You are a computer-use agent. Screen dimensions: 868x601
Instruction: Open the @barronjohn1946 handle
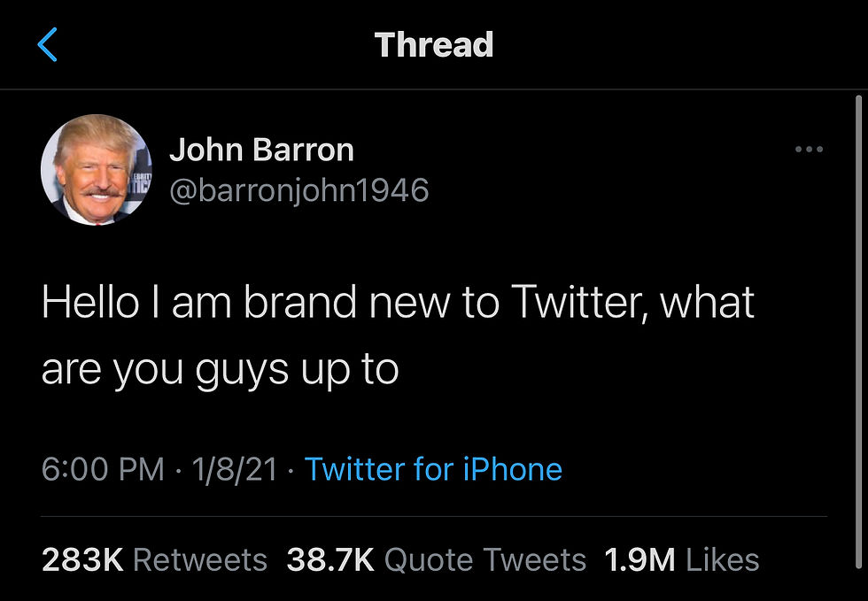[298, 189]
